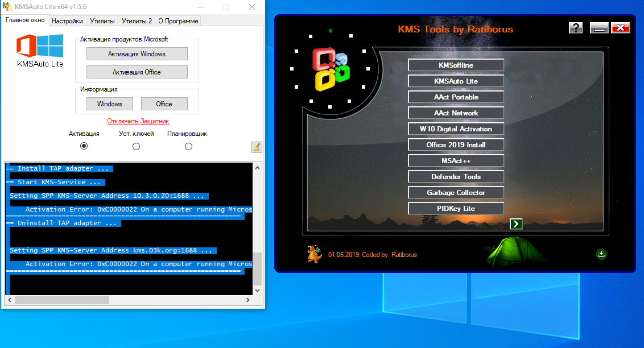Image resolution: width=644 pixels, height=348 pixels.
Task: Switch to the Главное окно tab
Action: (25, 20)
